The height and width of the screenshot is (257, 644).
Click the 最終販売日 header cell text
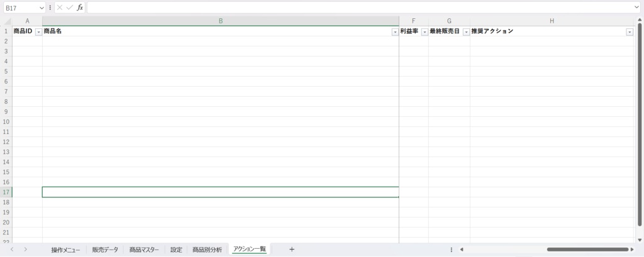pos(445,31)
